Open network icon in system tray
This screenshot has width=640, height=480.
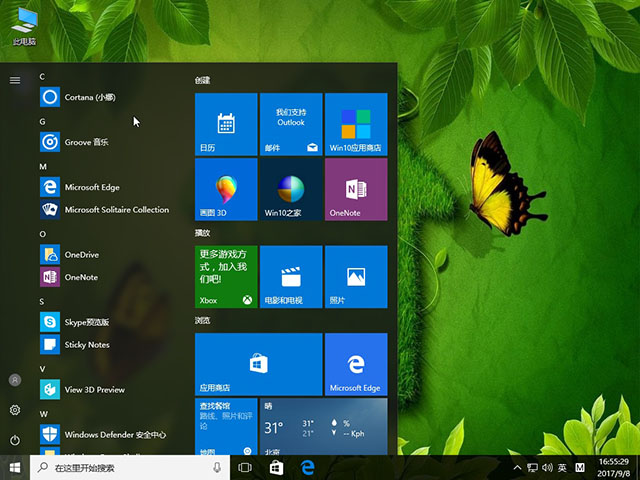pyautogui.click(x=532, y=468)
